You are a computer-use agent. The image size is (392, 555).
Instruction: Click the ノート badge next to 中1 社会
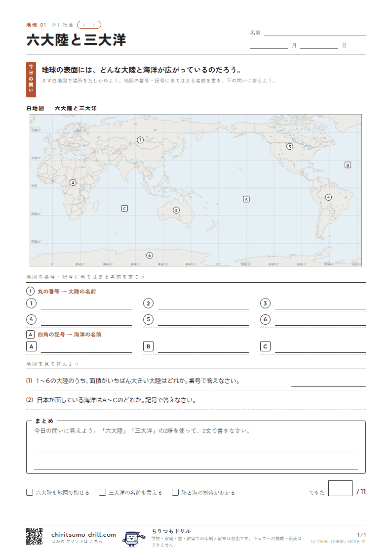coord(89,25)
